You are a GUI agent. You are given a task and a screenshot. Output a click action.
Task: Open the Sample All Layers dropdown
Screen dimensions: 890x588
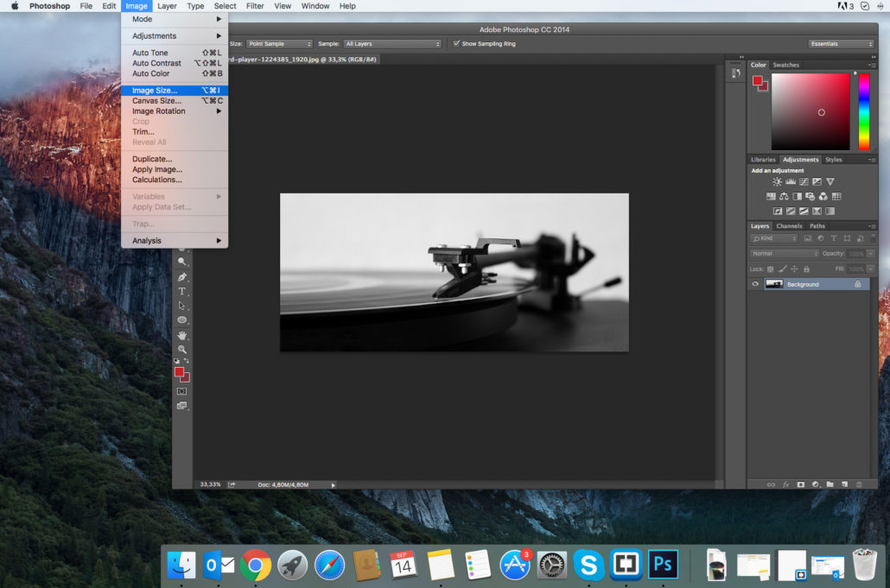(392, 43)
